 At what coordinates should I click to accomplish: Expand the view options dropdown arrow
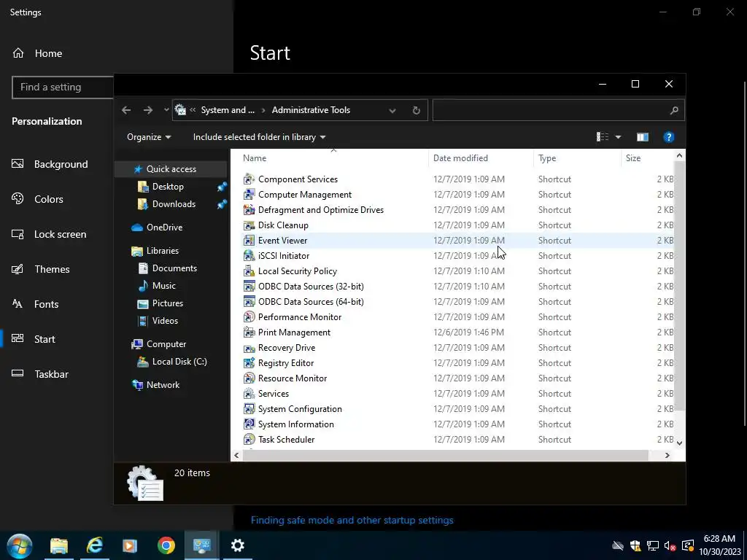point(618,137)
